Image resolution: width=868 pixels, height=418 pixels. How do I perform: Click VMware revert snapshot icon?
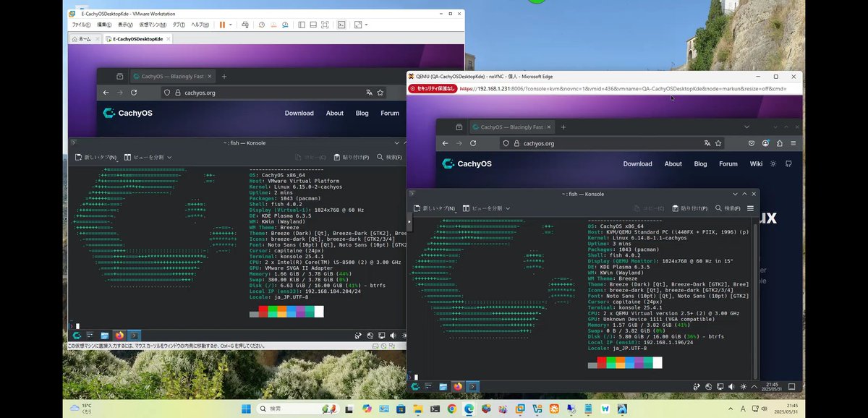[273, 25]
